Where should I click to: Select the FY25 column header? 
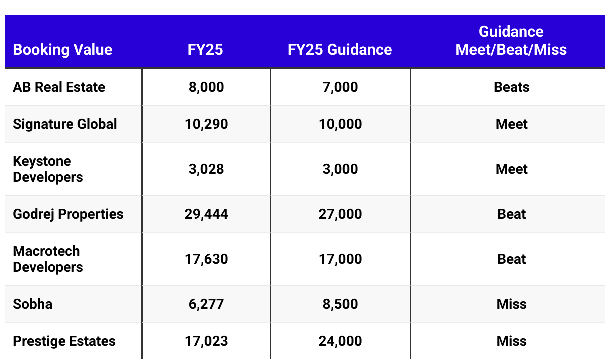click(206, 50)
